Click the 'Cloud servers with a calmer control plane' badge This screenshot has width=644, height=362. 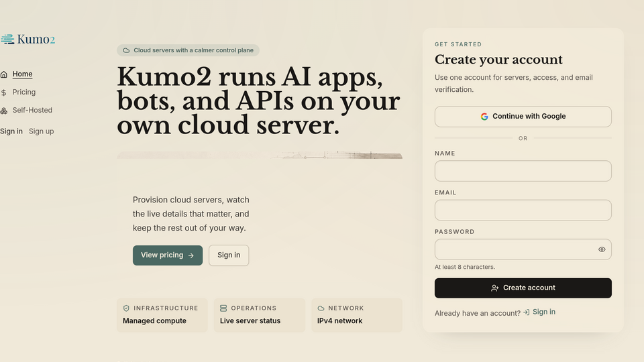click(188, 50)
